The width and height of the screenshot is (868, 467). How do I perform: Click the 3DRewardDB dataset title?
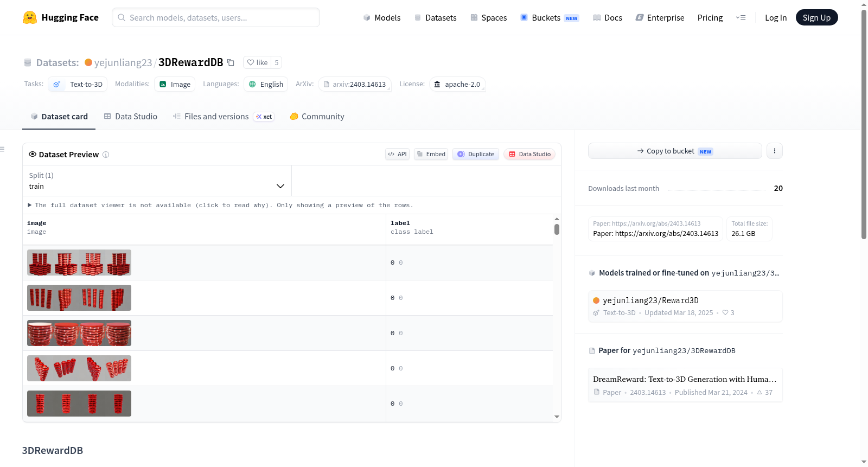coord(191,62)
